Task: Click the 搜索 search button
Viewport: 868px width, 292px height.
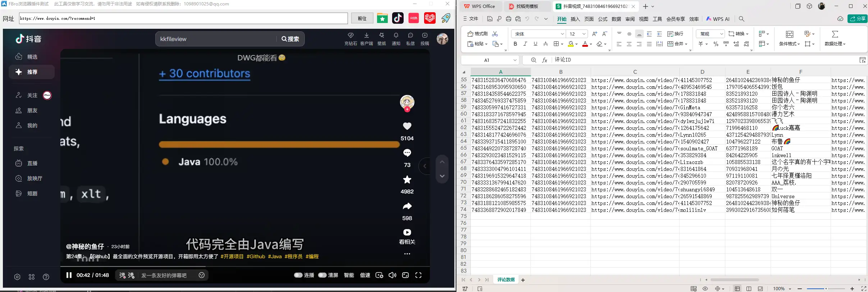Action: coord(290,39)
